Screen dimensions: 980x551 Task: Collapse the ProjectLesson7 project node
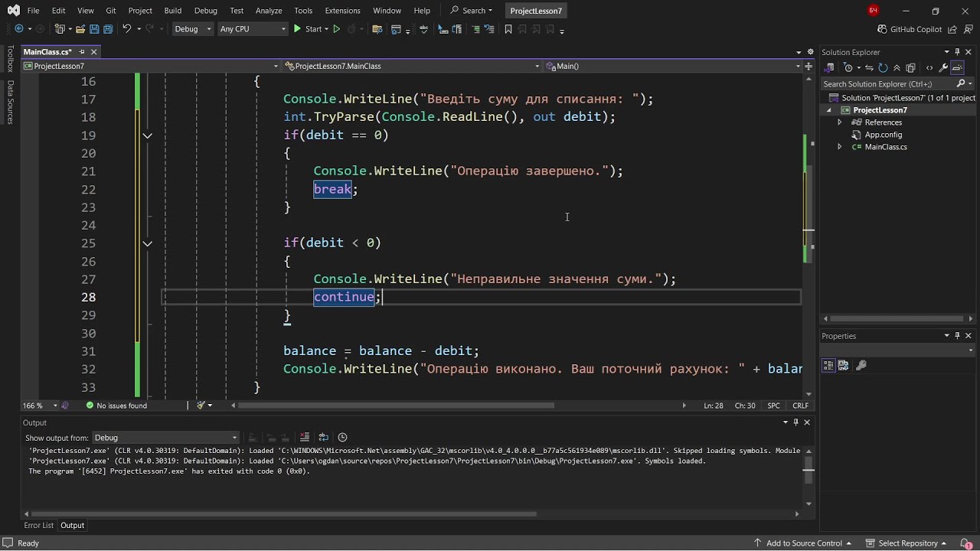point(828,110)
